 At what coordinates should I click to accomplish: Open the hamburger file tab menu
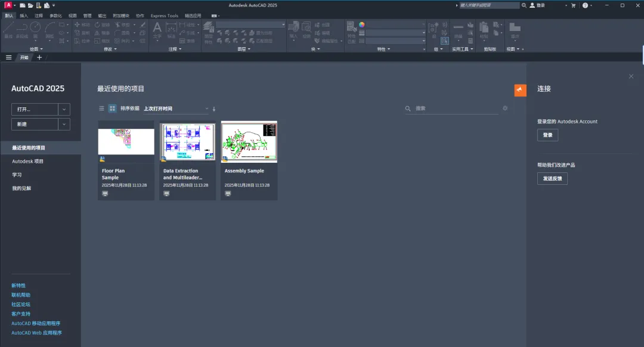point(8,57)
